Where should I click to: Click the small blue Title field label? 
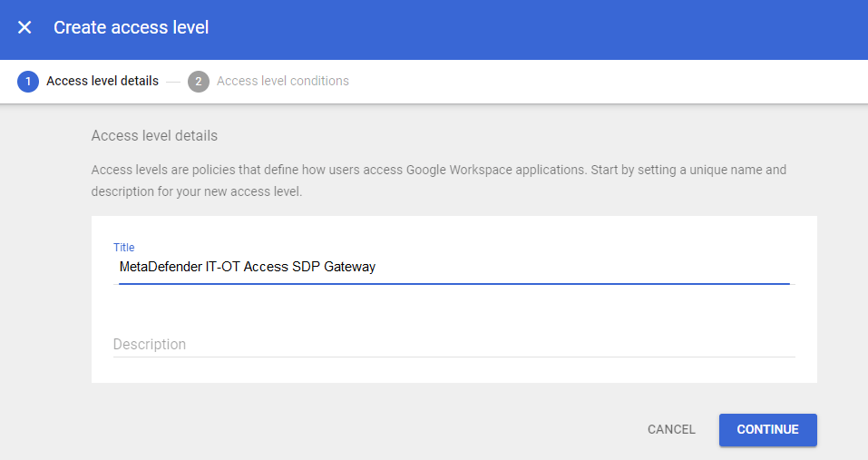click(123, 247)
